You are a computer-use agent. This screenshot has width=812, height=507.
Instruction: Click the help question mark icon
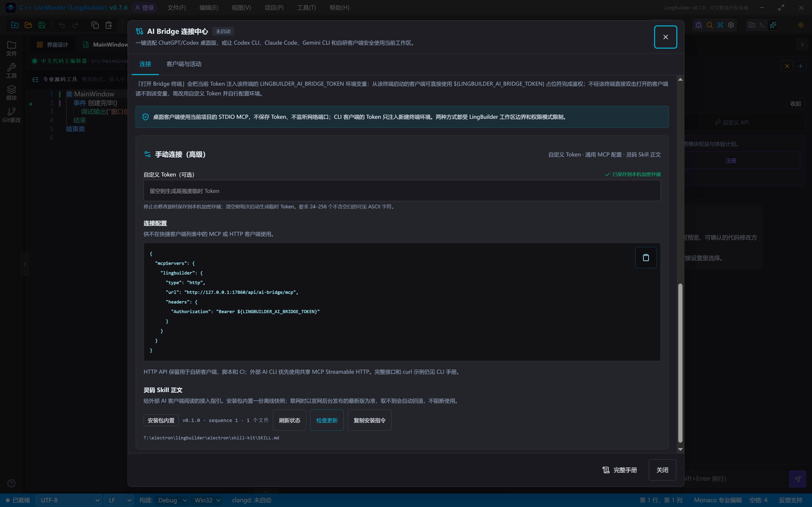tap(11, 483)
